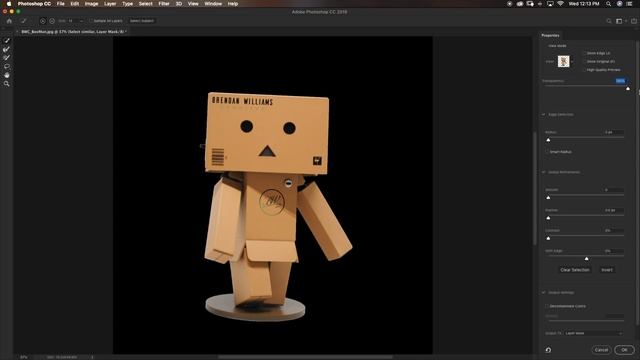Open the Filter menu

point(164,4)
